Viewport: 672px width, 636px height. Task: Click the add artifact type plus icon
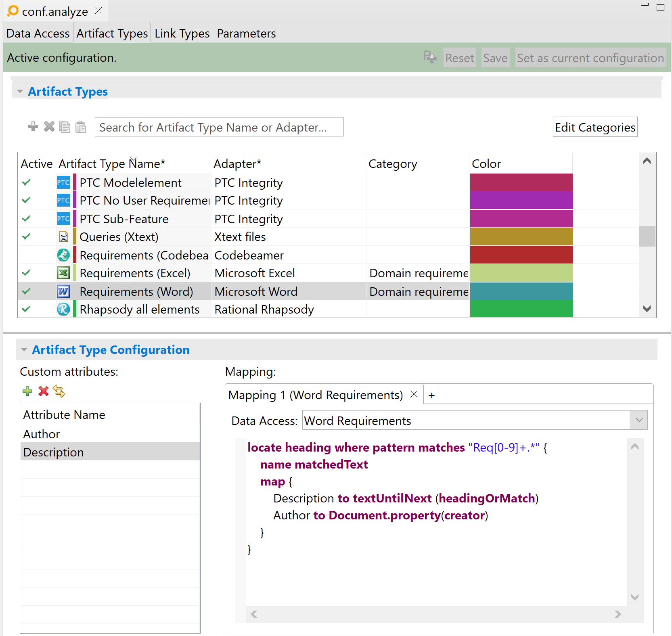(33, 127)
